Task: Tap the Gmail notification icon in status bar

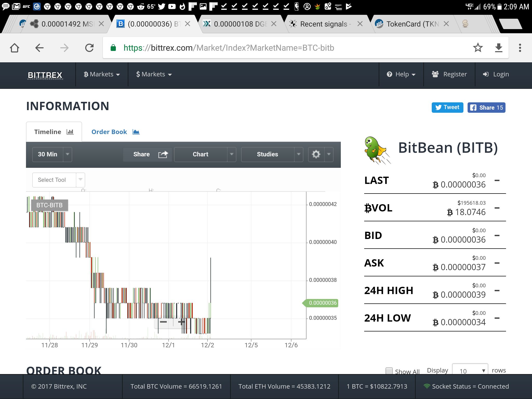Action: [16, 6]
